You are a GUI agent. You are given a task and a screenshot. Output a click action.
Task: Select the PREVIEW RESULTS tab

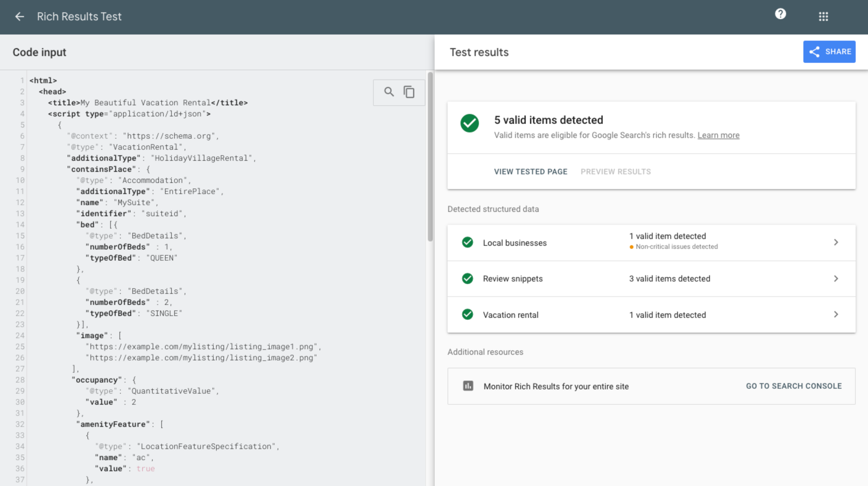click(x=615, y=172)
